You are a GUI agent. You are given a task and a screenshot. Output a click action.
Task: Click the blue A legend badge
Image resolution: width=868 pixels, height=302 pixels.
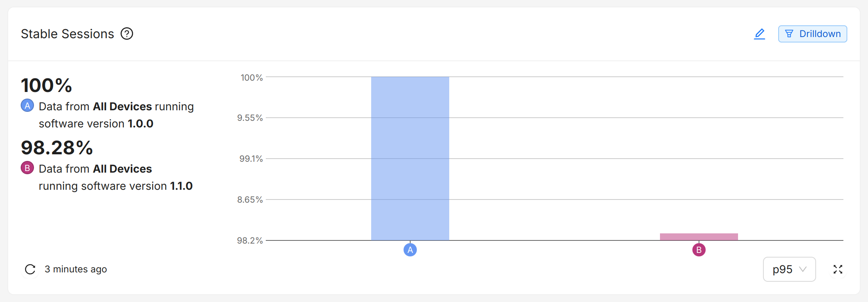coord(27,106)
